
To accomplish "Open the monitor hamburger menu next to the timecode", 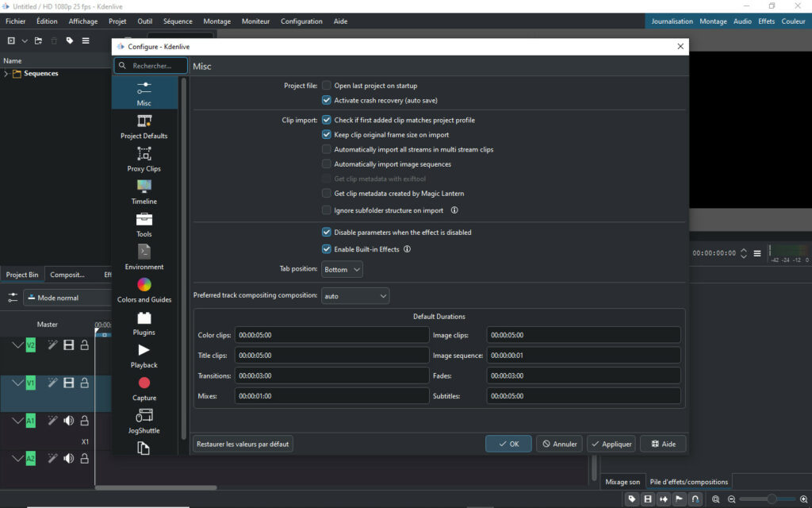I will coord(757,253).
